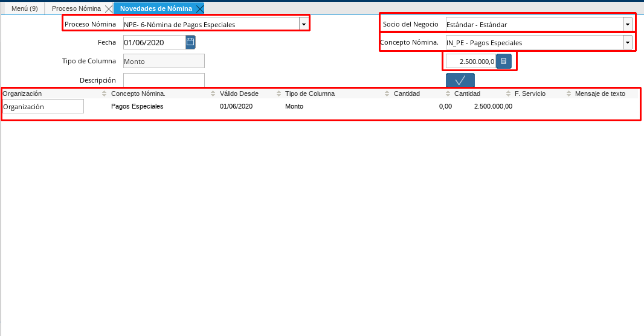This screenshot has height=336, width=644.
Task: Click the Válido Desde column header
Action: pyautogui.click(x=239, y=94)
